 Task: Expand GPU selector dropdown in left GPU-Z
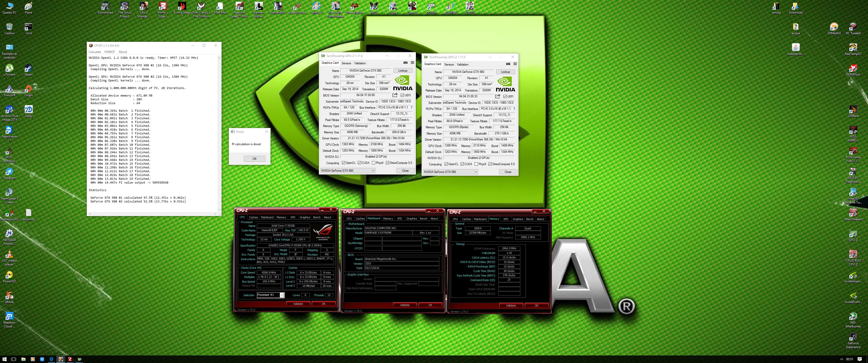(x=348, y=171)
